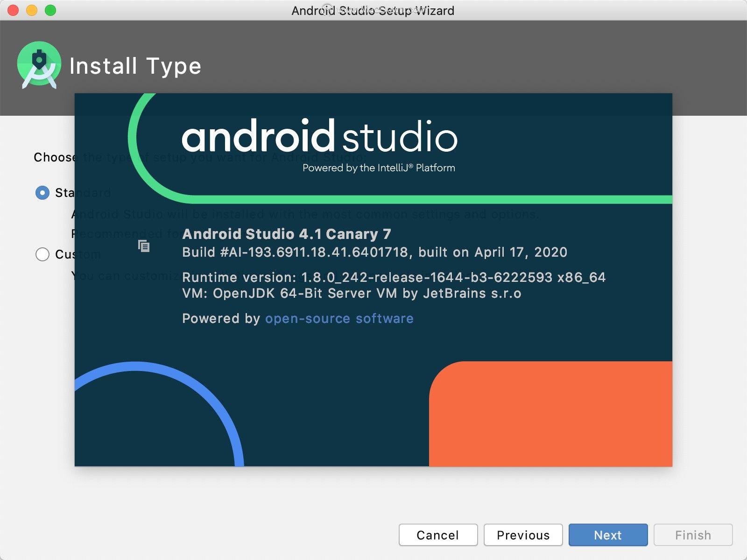Click the Runtime version 1.8.0_242 line
Screen dimensions: 747x560
394,277
